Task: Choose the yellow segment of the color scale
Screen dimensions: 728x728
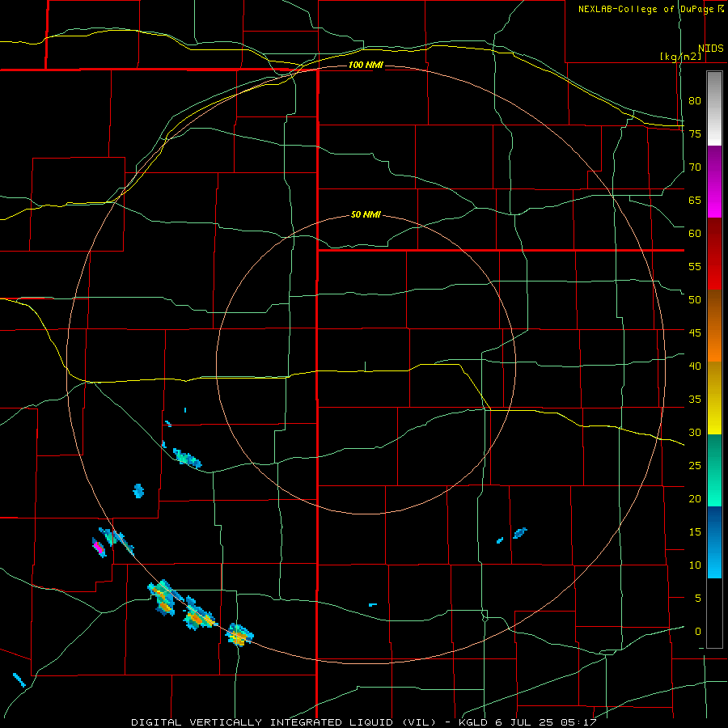Action: pos(714,398)
